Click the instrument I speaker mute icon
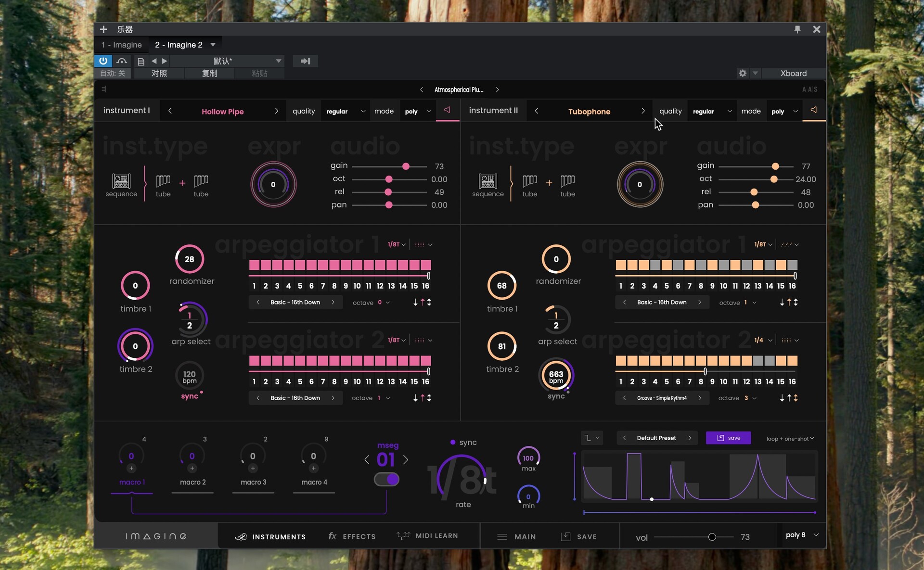Viewport: 924px width, 570px height. click(447, 110)
